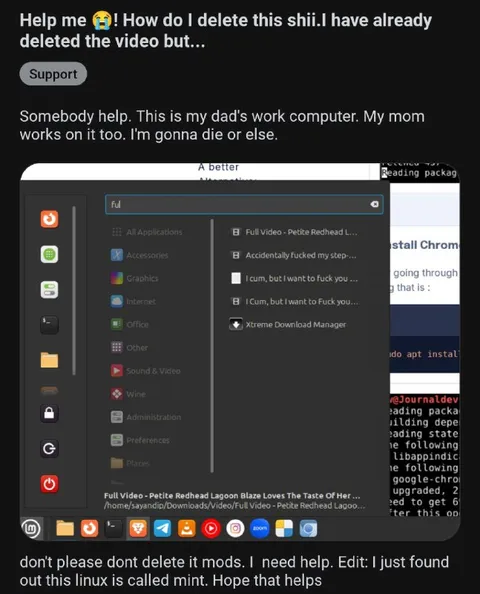Viewport: 480px width, 594px height.
Task: Select the Sound & Video category
Action: [x=145, y=371]
